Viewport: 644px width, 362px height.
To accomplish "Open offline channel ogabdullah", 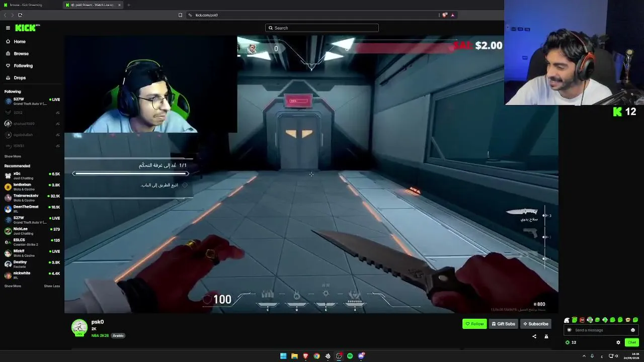I will [32, 135].
